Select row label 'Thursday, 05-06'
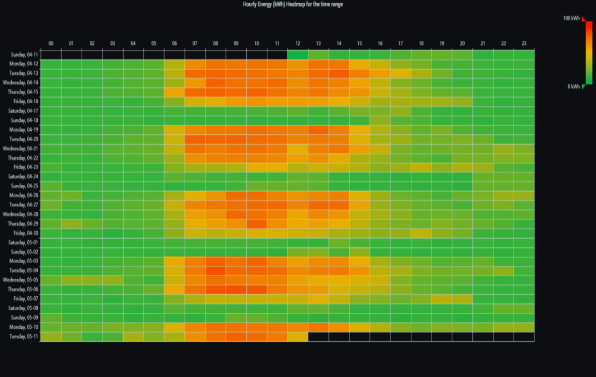Screen dimensions: 596x377 pos(23,290)
